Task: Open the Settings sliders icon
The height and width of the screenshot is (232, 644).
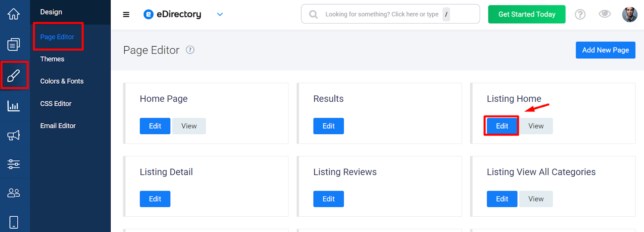Action: click(x=14, y=164)
